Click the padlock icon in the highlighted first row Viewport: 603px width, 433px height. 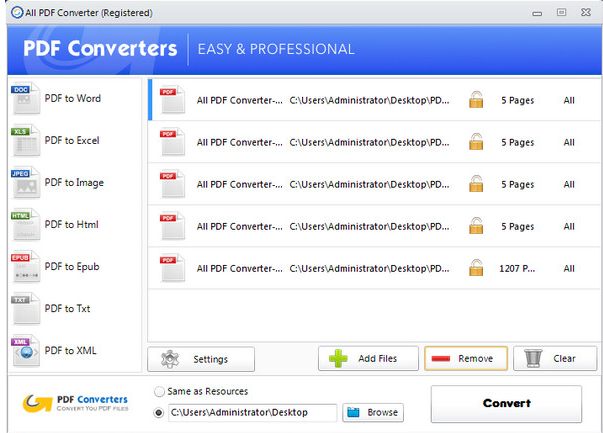tap(476, 100)
